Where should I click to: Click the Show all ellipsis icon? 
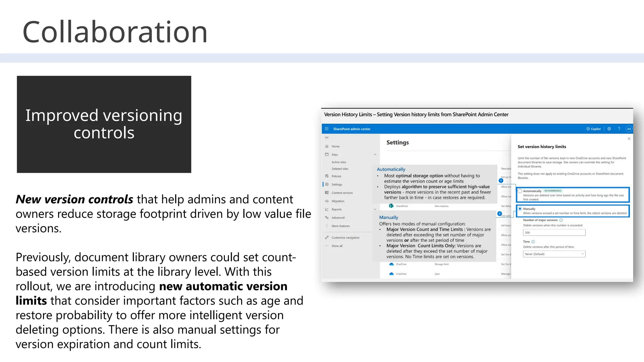click(x=327, y=246)
